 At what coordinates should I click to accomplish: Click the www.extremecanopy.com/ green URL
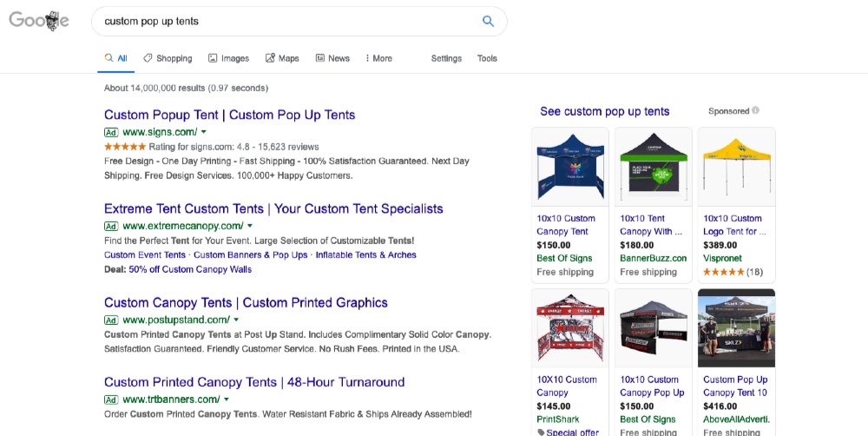183,226
